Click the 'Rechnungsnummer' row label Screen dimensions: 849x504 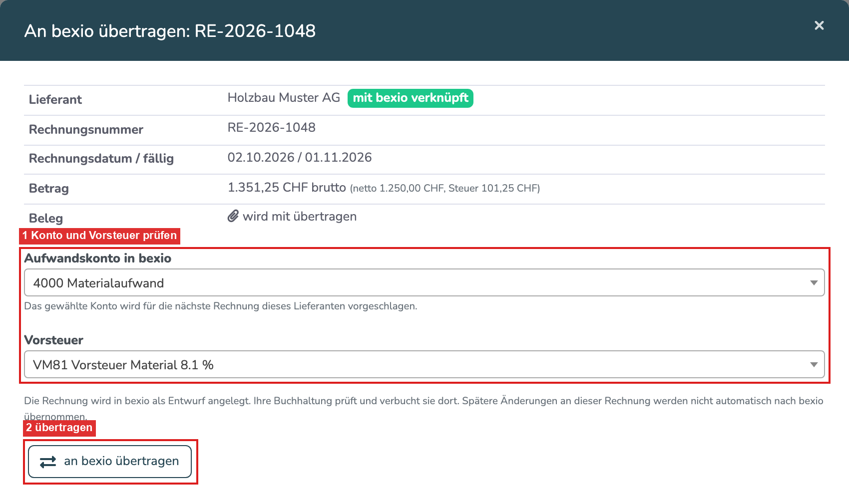[86, 130]
